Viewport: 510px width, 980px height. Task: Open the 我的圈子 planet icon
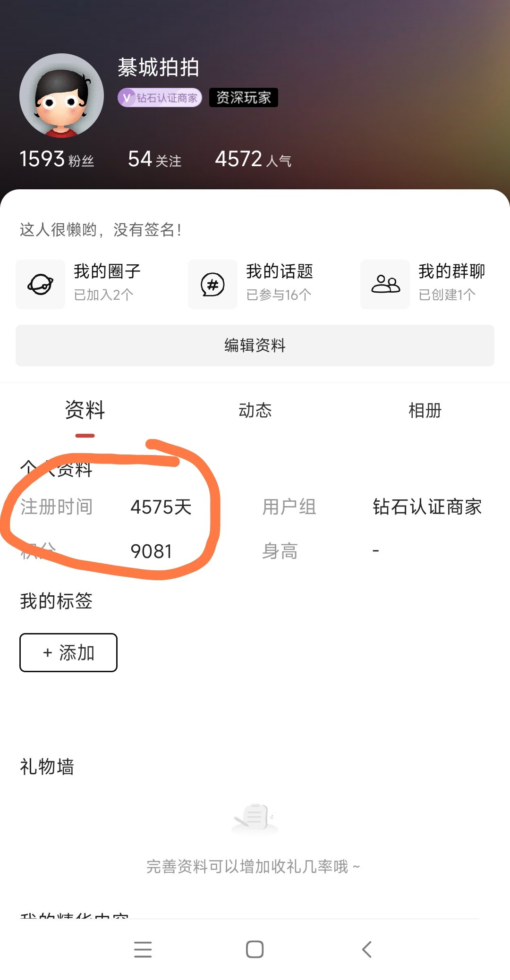40,285
